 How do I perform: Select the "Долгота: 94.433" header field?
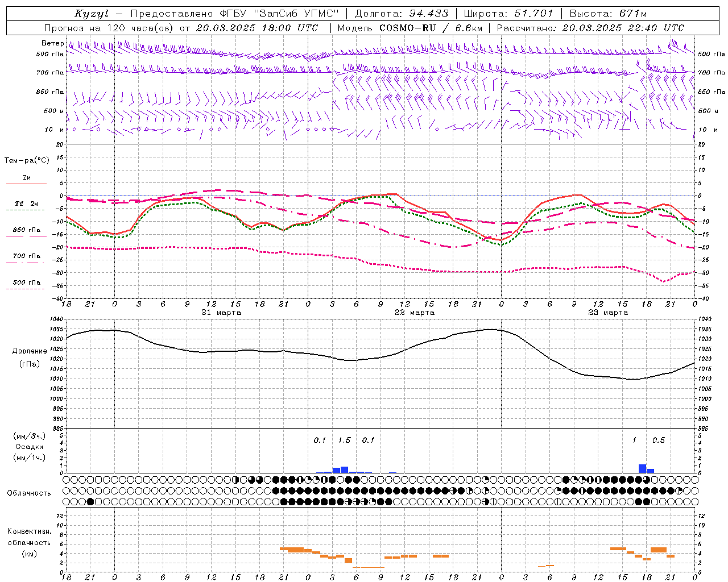(x=402, y=14)
